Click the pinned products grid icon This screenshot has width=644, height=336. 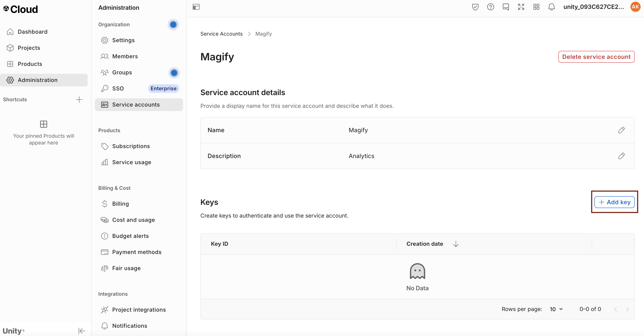coord(43,124)
